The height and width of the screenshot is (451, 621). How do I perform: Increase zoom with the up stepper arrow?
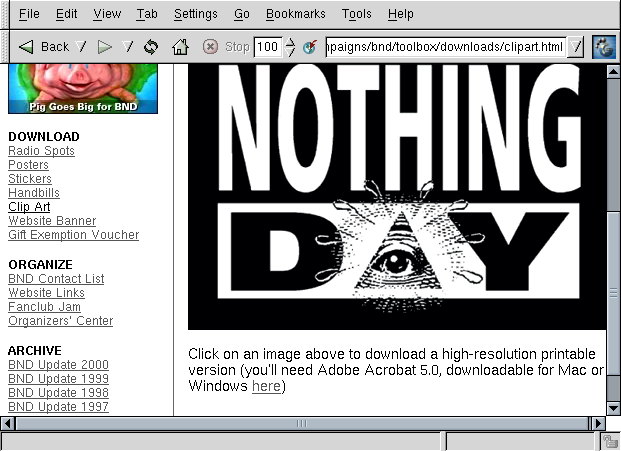point(290,42)
